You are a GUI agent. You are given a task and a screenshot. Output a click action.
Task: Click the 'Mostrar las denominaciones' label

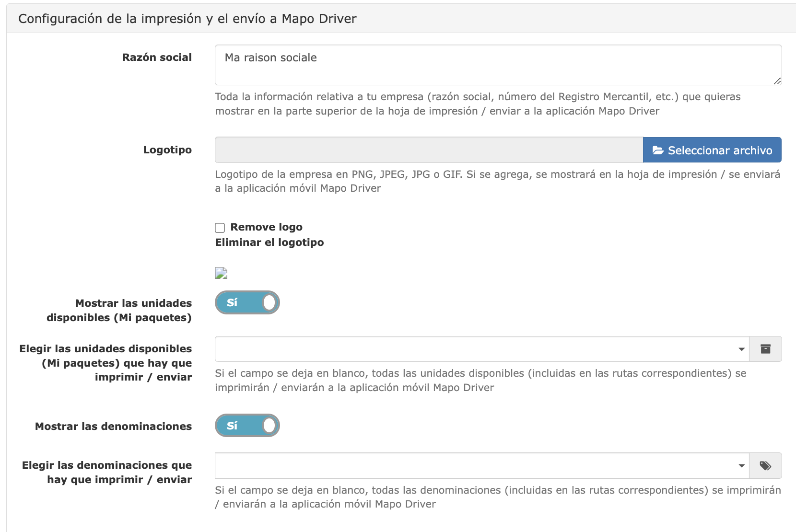point(113,427)
